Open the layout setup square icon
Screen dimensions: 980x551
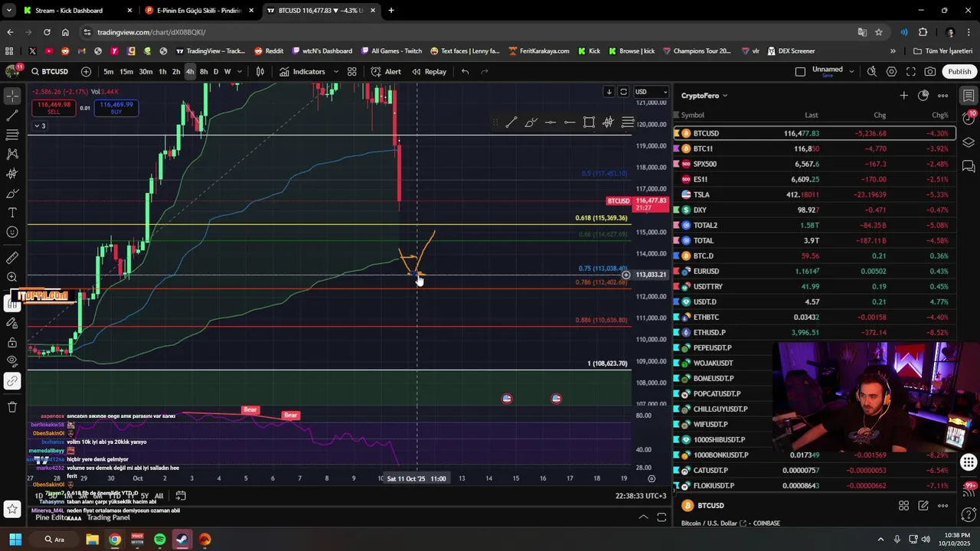800,71
